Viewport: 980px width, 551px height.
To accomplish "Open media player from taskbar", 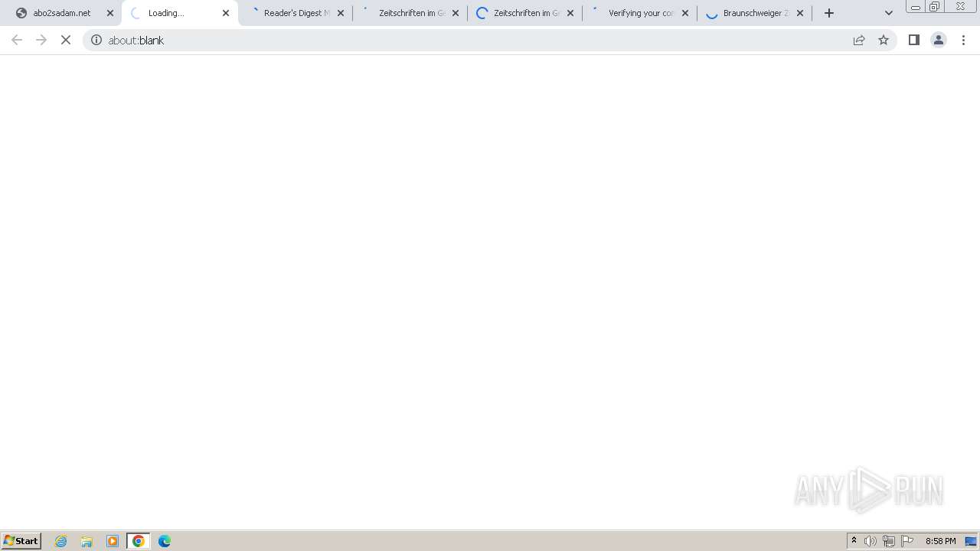I will click(x=113, y=541).
